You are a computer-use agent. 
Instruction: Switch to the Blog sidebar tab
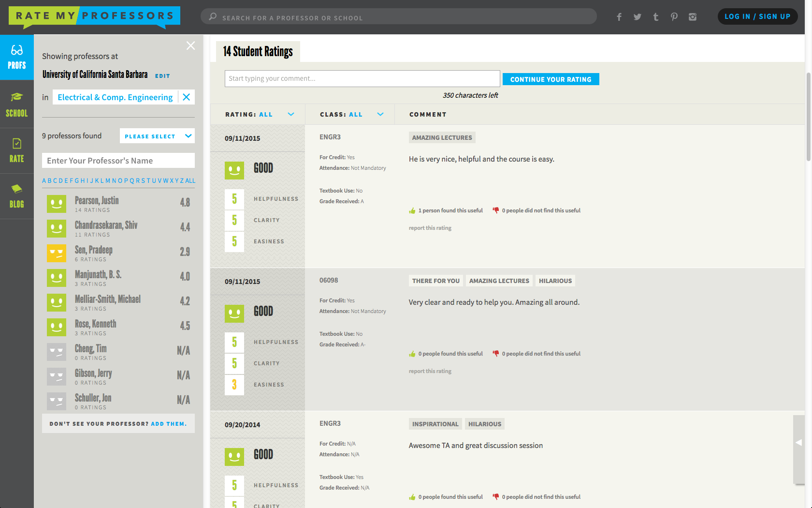point(17,196)
